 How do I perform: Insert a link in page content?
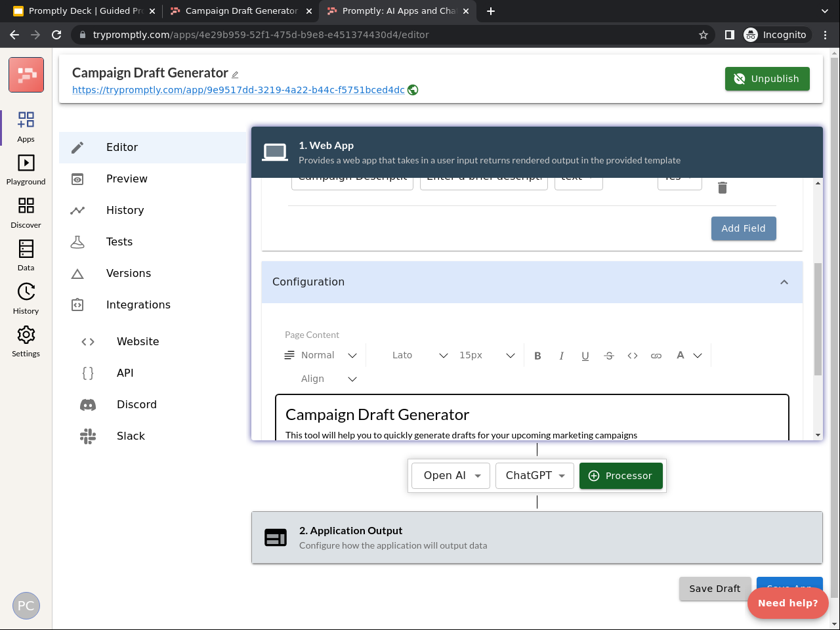656,356
